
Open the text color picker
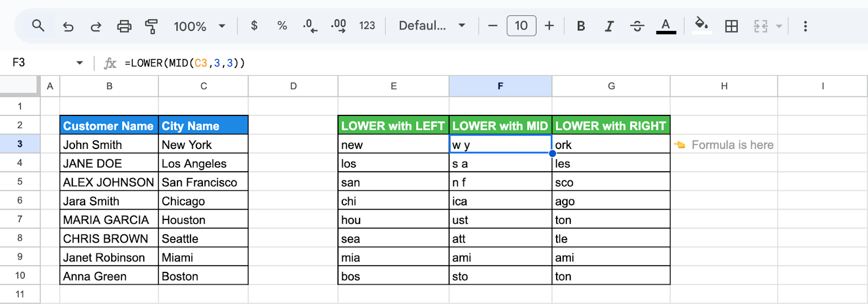click(666, 26)
